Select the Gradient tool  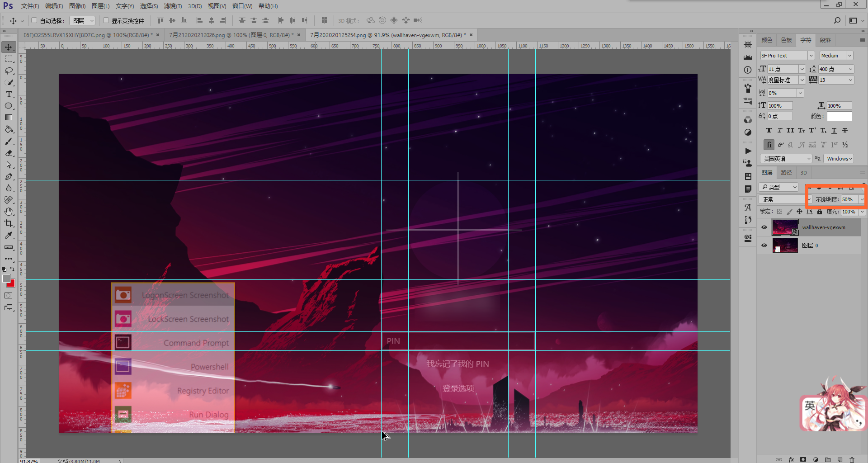[x=9, y=118]
